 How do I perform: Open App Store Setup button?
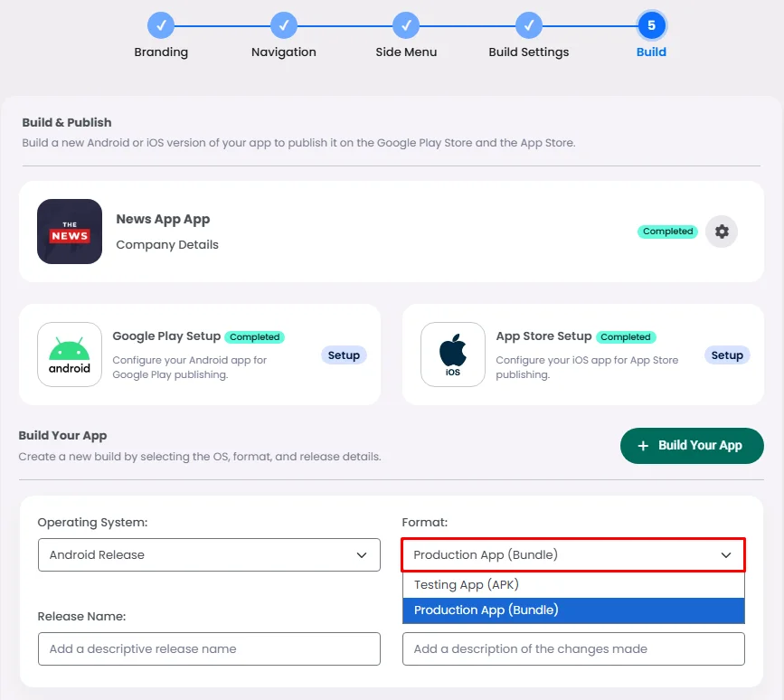point(727,355)
